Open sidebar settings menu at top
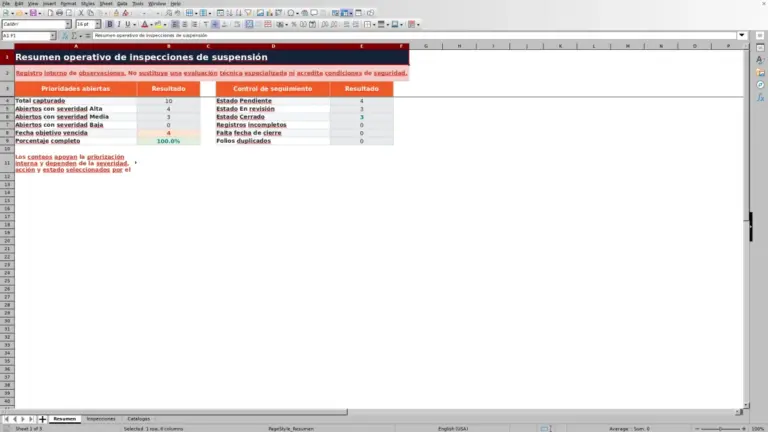768x432 pixels. click(x=760, y=36)
